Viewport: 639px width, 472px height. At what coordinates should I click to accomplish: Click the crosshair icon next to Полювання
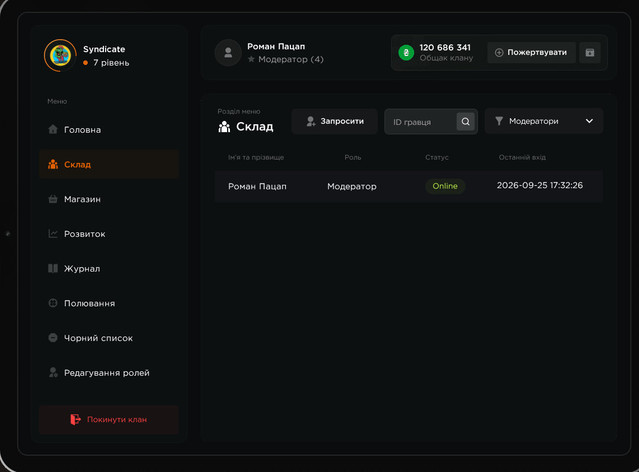click(53, 303)
